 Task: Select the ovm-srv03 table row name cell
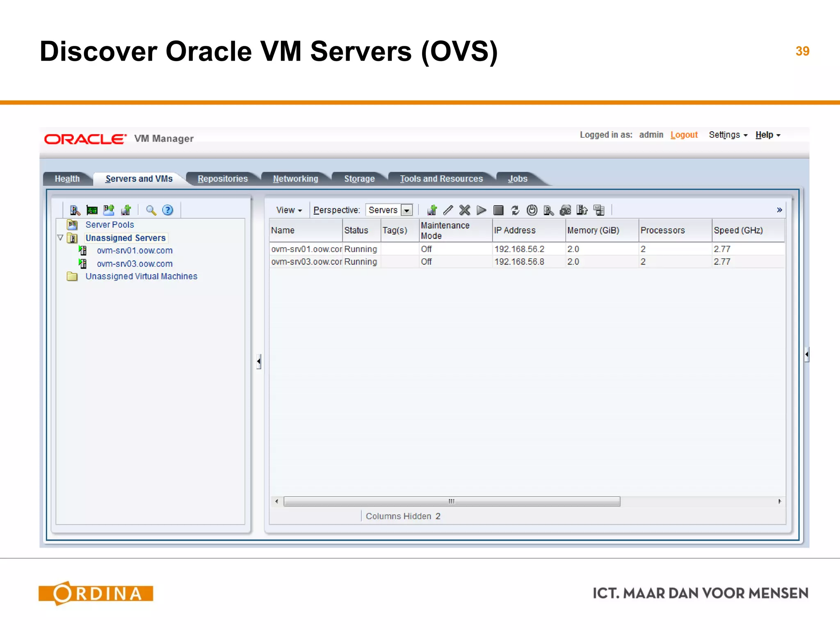(x=306, y=262)
